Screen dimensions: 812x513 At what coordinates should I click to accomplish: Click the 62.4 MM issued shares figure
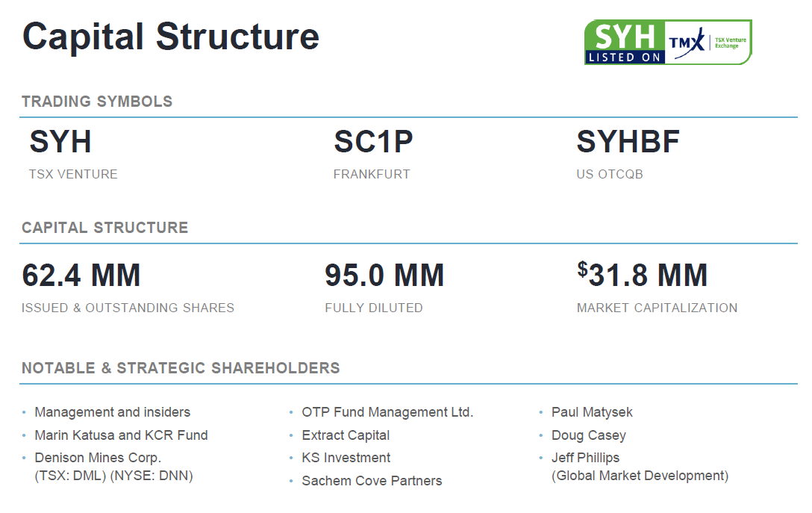click(81, 276)
